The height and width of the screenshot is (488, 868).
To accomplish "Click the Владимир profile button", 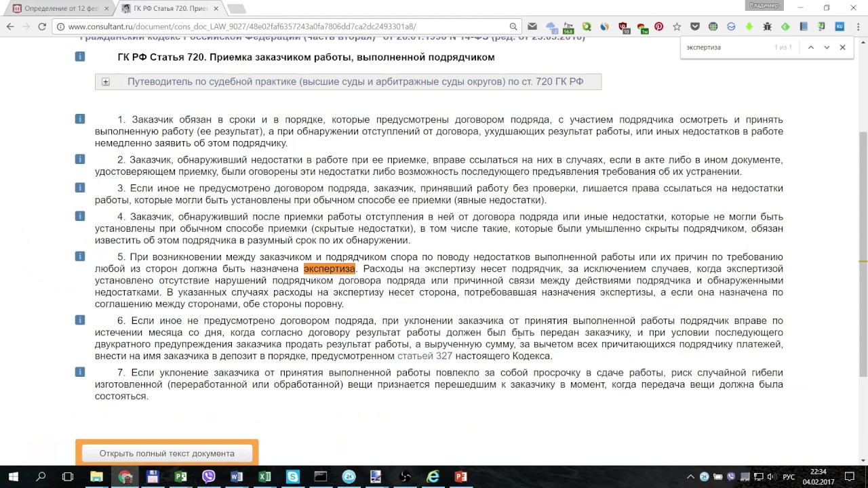I will click(764, 5).
